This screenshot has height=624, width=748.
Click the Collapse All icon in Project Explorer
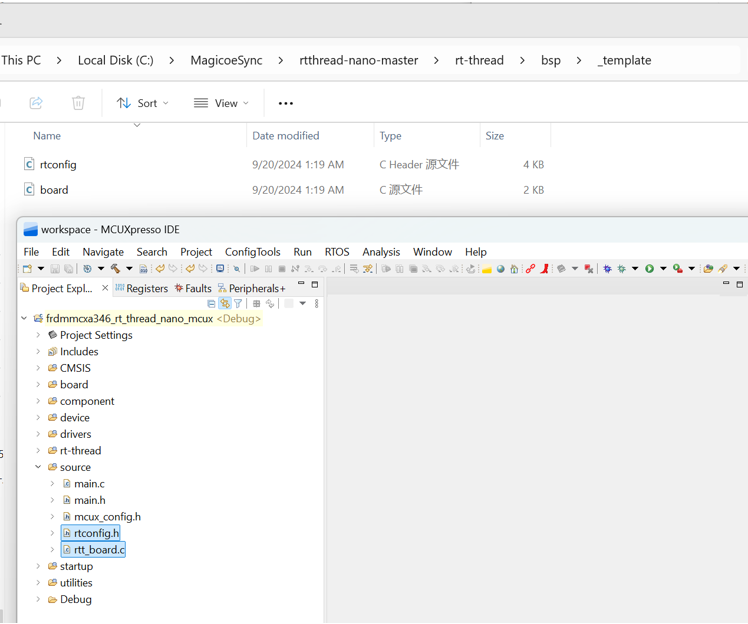point(212,304)
